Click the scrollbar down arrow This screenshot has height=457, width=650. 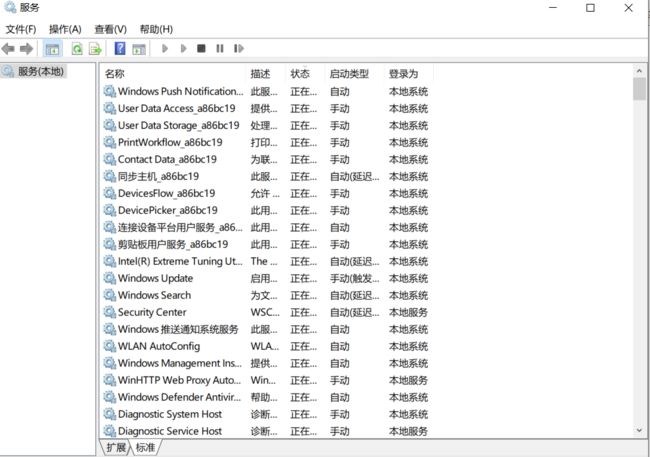(639, 430)
